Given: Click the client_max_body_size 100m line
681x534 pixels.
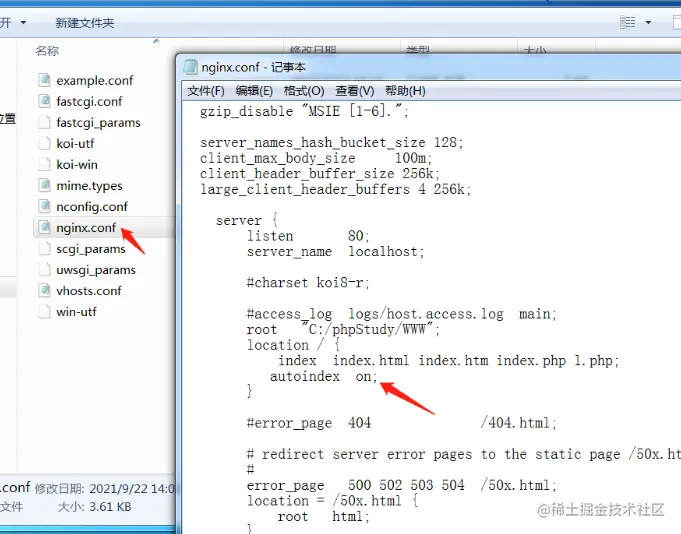Looking at the screenshot, I should [x=316, y=158].
